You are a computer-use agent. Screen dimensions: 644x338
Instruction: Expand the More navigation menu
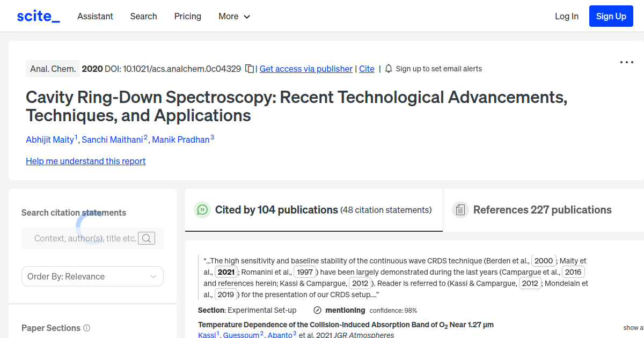[x=234, y=16]
